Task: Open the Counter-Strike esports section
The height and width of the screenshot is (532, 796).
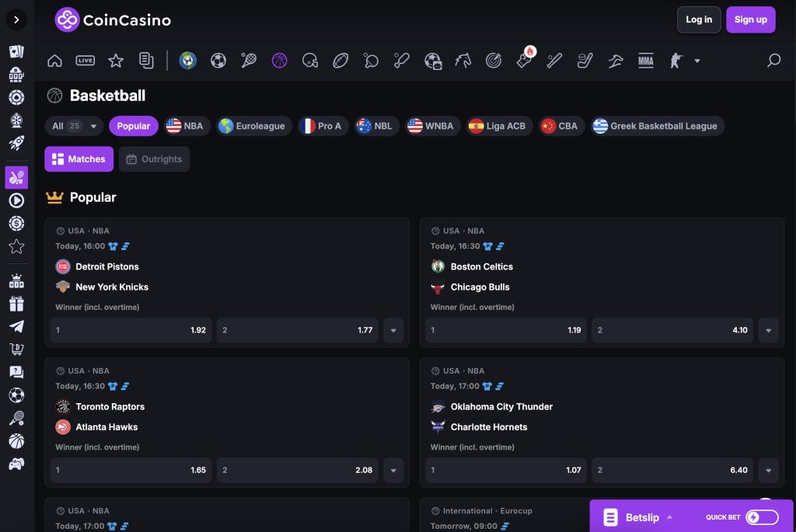Action: [674, 60]
